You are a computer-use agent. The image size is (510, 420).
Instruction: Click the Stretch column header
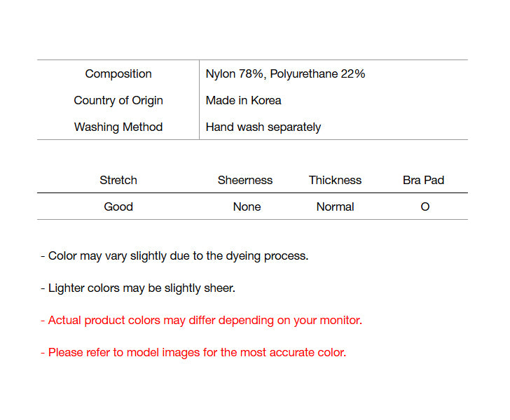[118, 180]
